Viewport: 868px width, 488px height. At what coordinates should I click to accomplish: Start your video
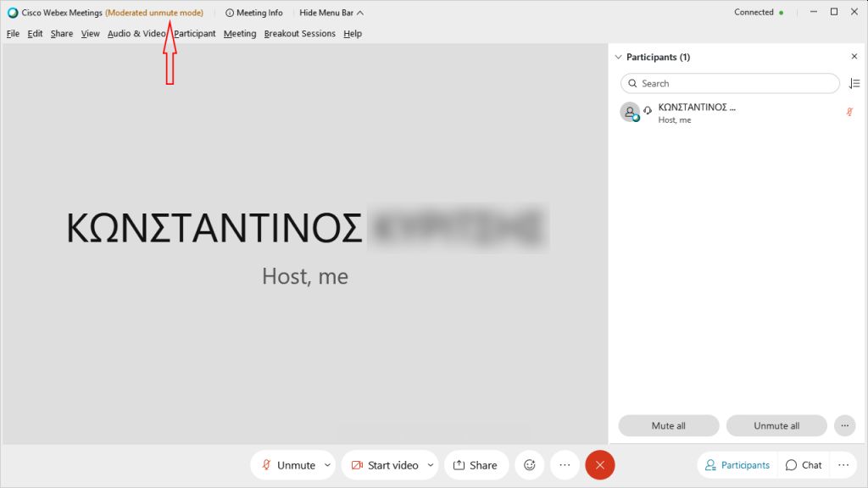point(384,464)
